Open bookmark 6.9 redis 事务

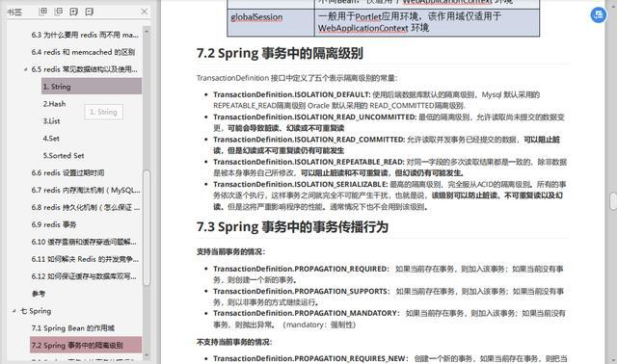pos(54,224)
